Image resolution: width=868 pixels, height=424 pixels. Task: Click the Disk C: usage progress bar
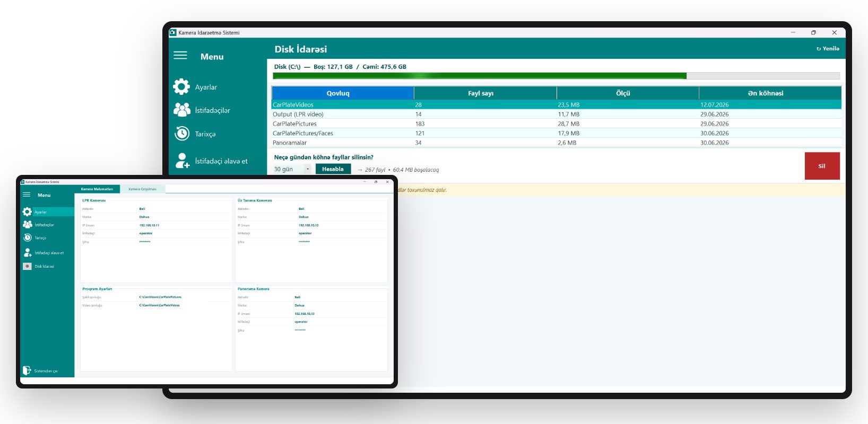pos(556,76)
